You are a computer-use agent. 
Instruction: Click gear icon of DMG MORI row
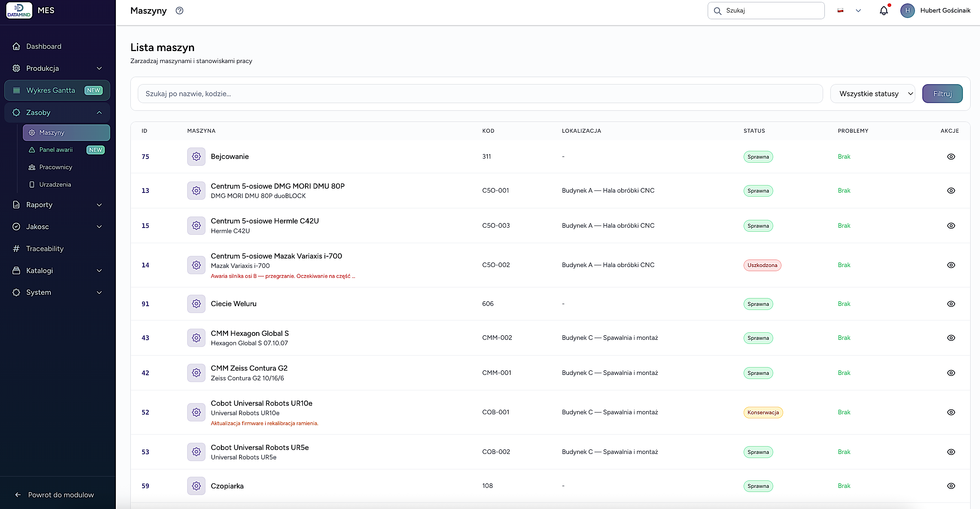click(196, 191)
